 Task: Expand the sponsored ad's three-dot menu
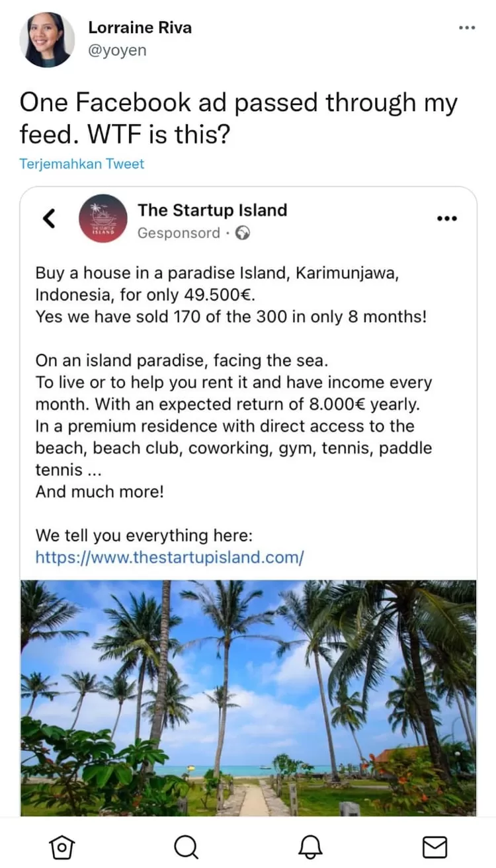coord(447,218)
